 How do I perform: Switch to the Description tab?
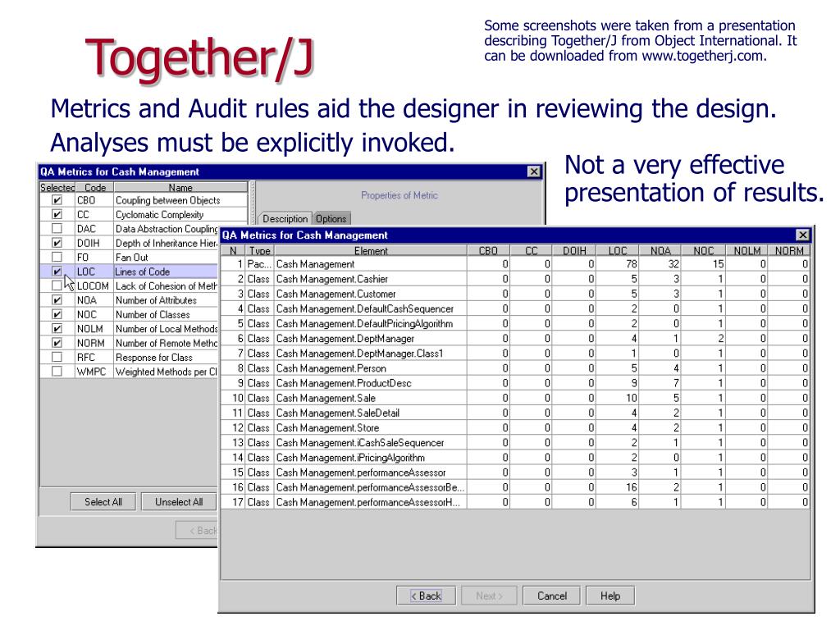(x=285, y=218)
